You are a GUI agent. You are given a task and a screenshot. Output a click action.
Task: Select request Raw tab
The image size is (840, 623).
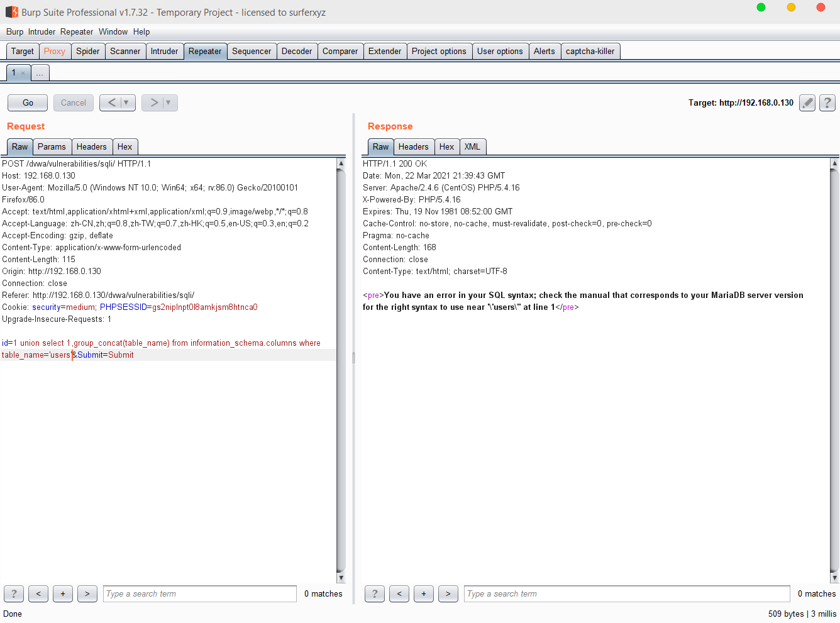coord(20,146)
